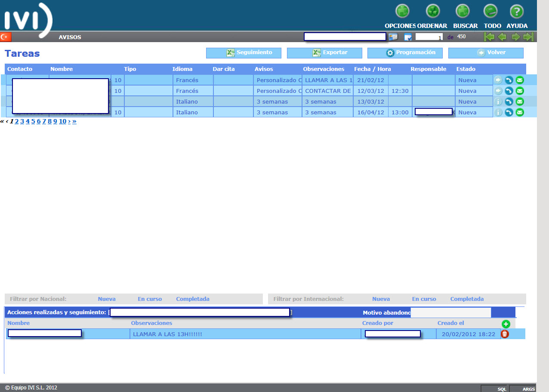
Task: Click the last-page » link
Action: point(74,121)
